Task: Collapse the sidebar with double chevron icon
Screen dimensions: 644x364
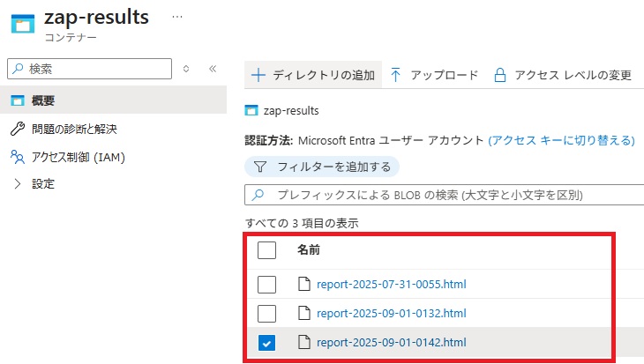Action: tap(212, 69)
